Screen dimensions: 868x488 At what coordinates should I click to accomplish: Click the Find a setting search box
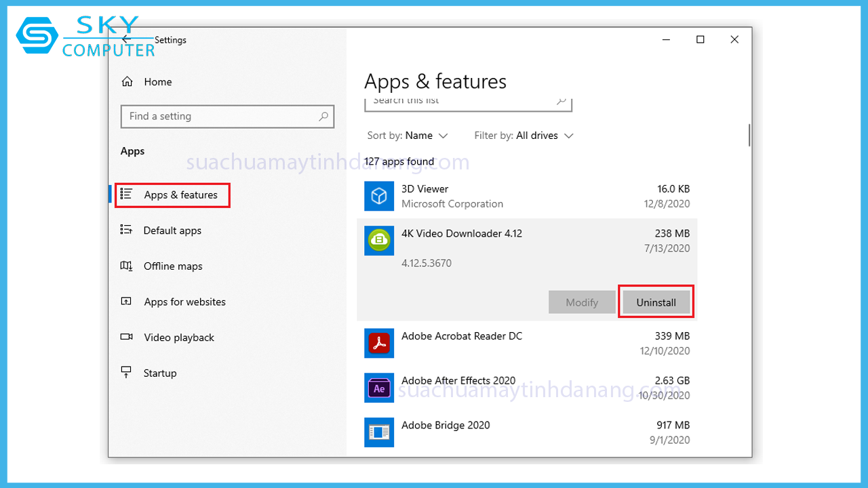(x=220, y=117)
